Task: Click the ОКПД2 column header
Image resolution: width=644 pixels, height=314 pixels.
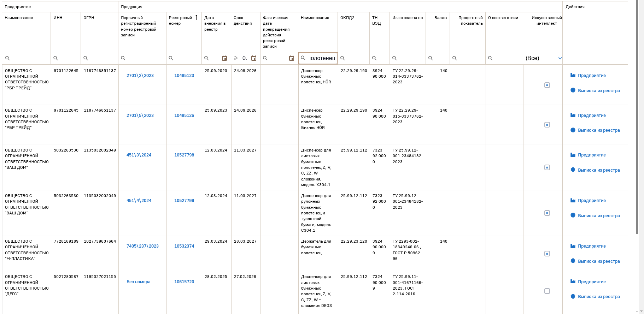Action: (x=347, y=18)
